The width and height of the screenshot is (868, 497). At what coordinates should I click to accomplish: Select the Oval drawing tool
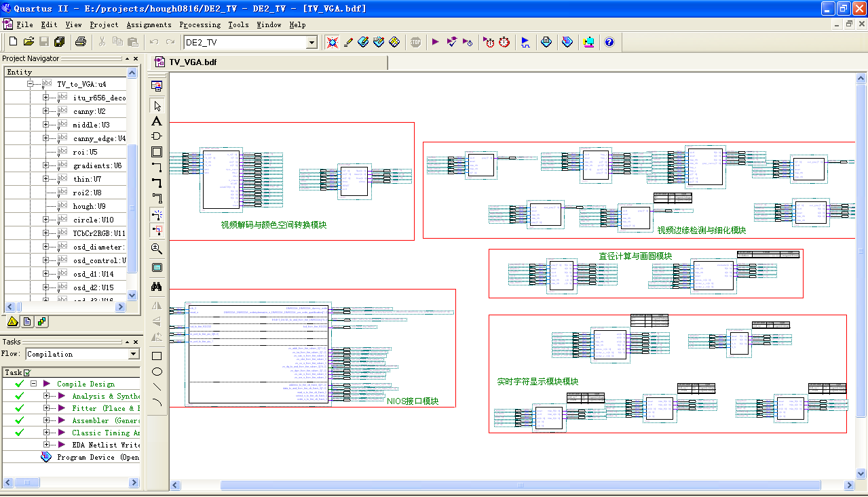pyautogui.click(x=157, y=372)
